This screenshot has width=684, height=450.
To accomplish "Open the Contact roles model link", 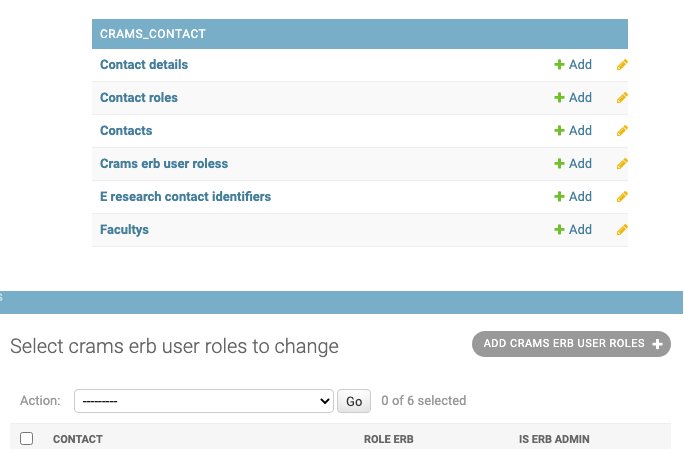I will tap(139, 98).
